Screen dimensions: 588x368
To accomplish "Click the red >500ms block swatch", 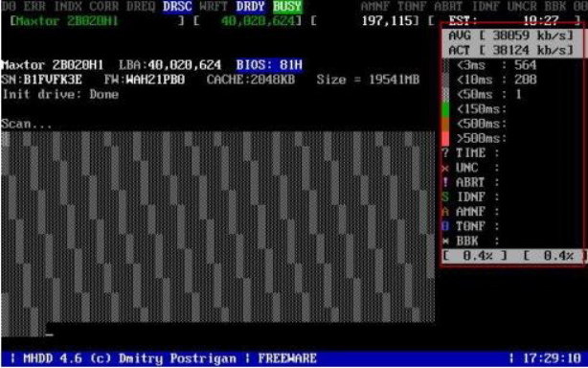I will pyautogui.click(x=445, y=138).
